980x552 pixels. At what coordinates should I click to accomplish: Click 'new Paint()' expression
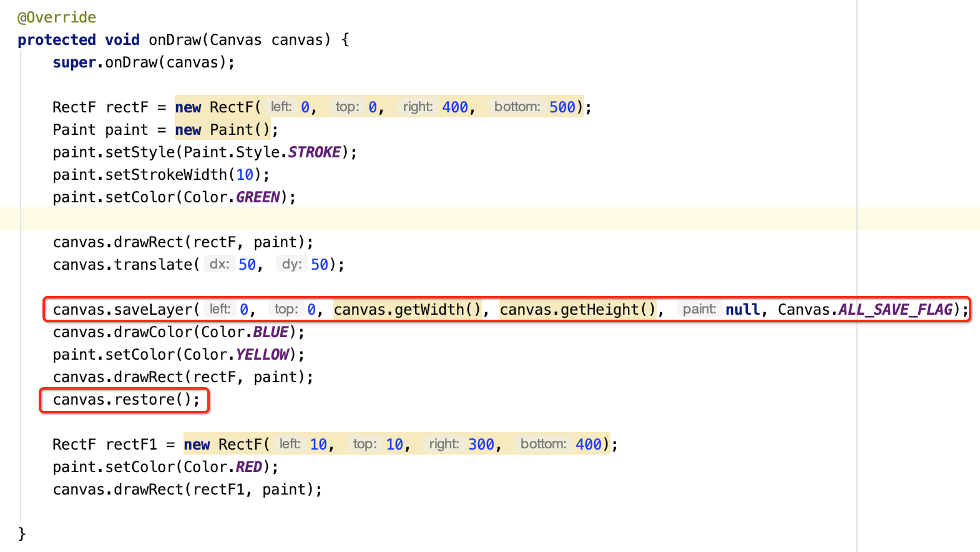coord(223,130)
